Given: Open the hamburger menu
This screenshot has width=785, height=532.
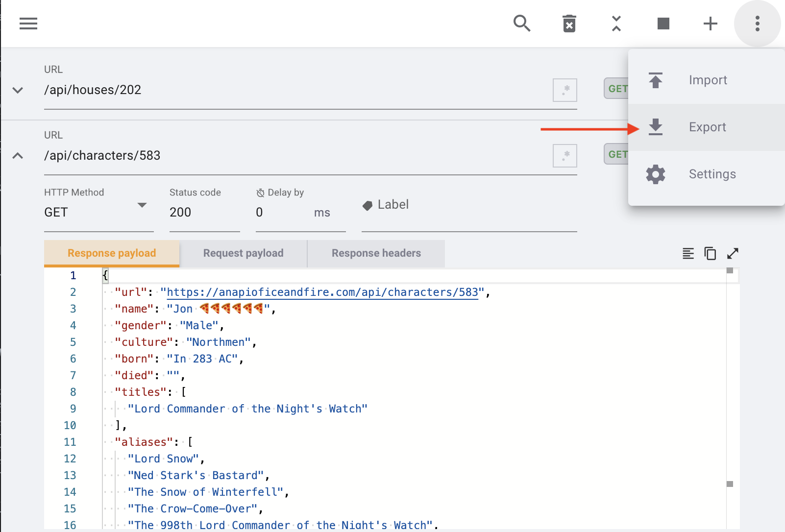Looking at the screenshot, I should pyautogui.click(x=28, y=24).
